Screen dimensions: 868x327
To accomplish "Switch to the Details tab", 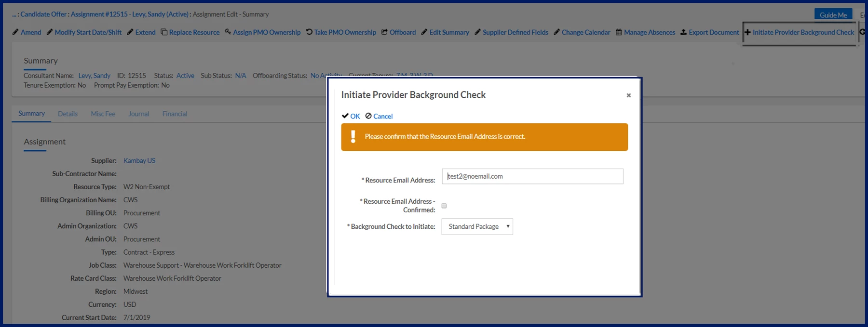I will 68,114.
